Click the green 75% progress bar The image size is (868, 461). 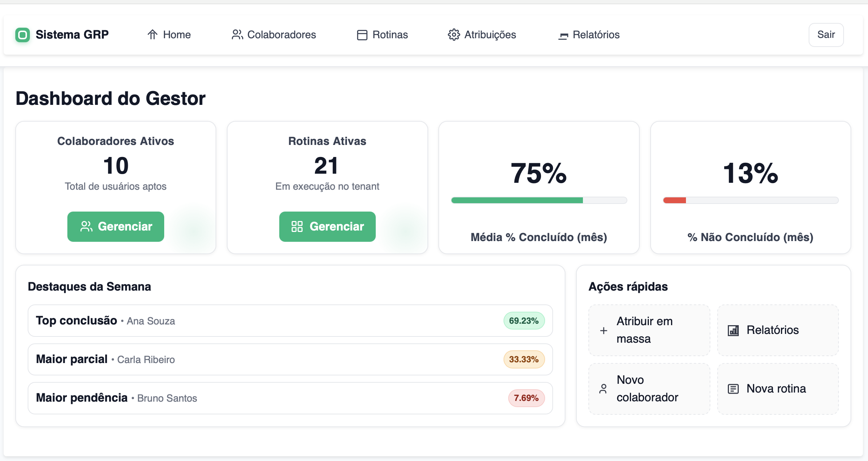point(517,200)
